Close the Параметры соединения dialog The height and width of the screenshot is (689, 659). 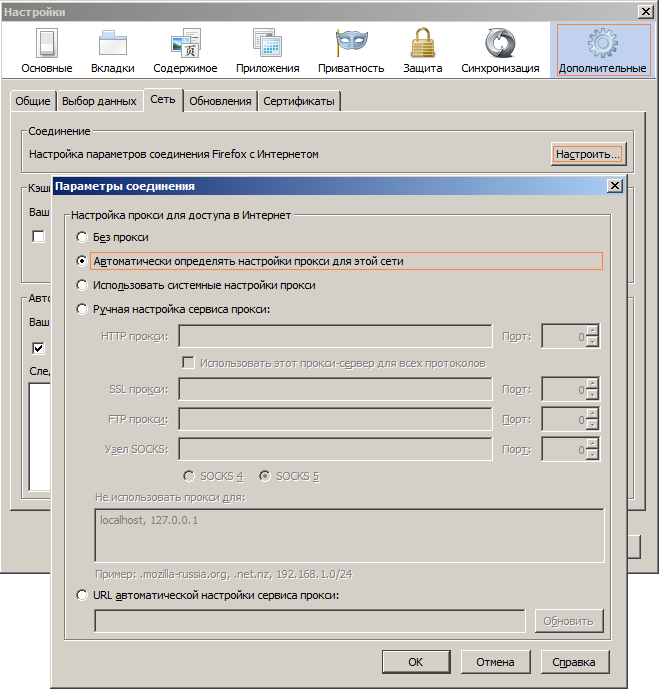[614, 186]
